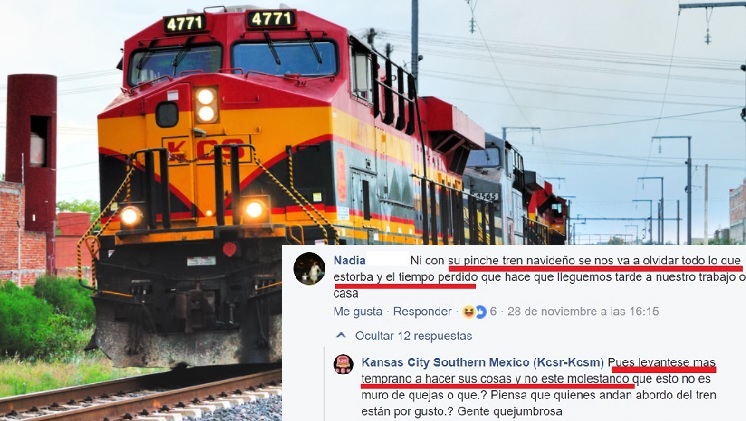
Task: Click the right 4771 number board
Action: pos(271,19)
